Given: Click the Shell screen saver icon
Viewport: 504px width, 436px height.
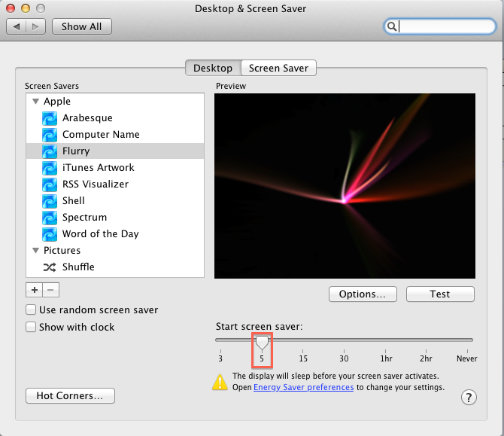Looking at the screenshot, I should point(50,201).
